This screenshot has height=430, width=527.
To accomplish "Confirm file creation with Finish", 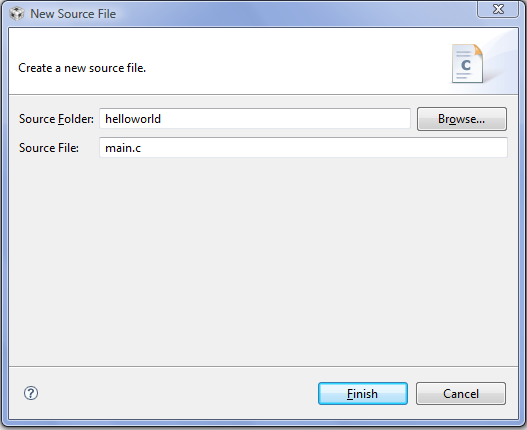I will (x=363, y=393).
